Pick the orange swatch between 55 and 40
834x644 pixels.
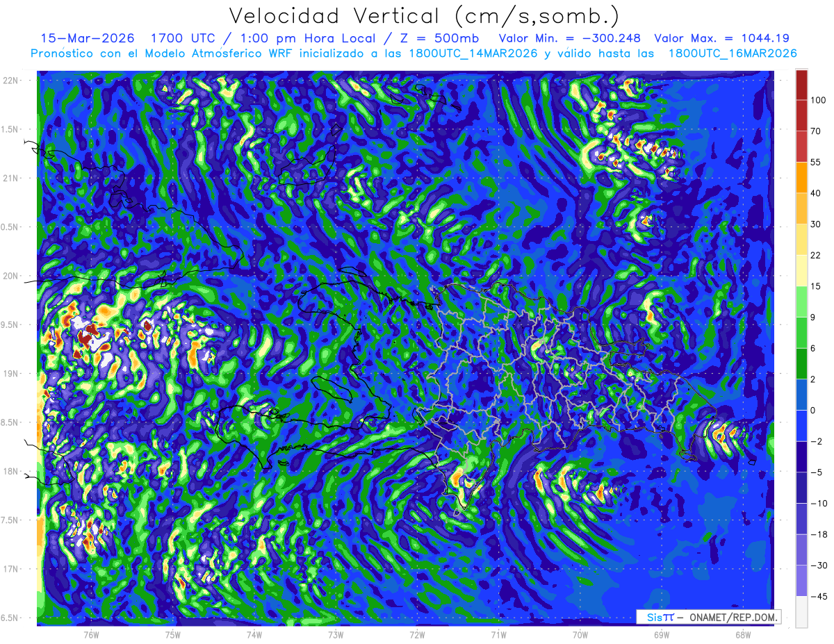click(x=801, y=177)
